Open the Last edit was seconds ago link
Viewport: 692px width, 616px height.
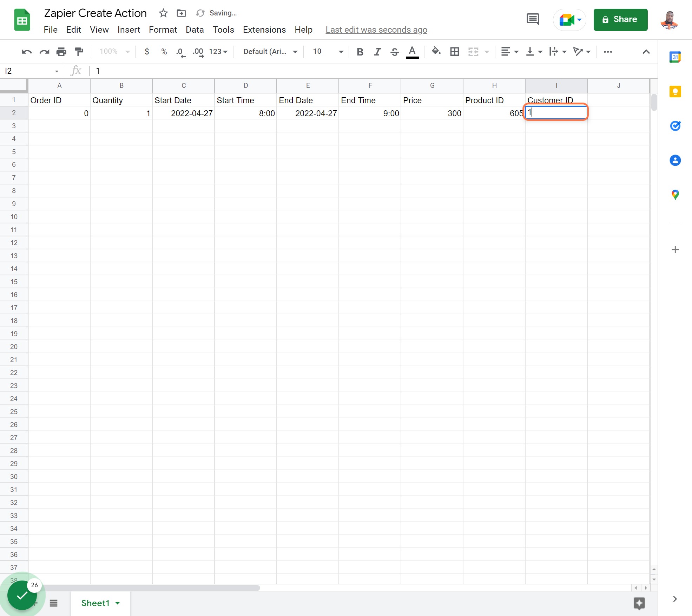376,30
